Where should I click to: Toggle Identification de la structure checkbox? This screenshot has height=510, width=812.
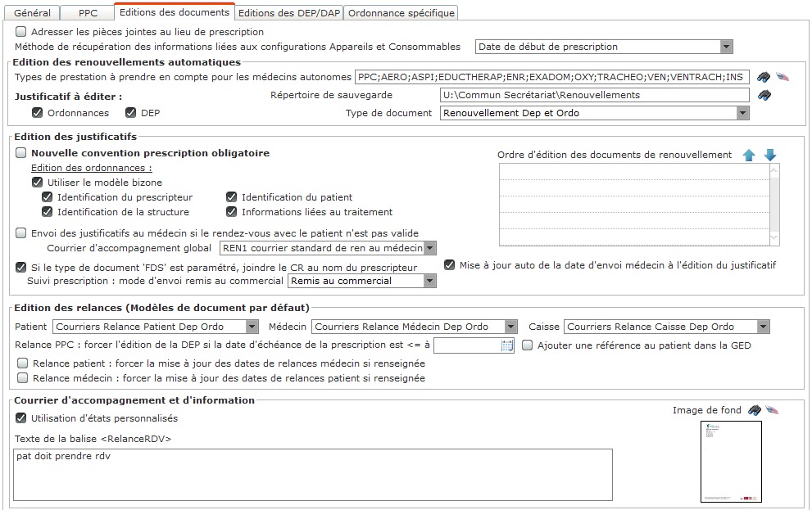coord(48,211)
